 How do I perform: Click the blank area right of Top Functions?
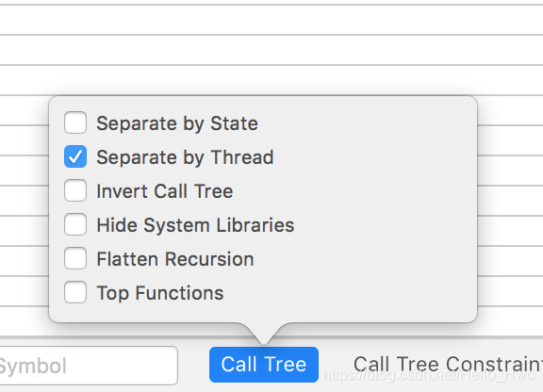[x=350, y=293]
